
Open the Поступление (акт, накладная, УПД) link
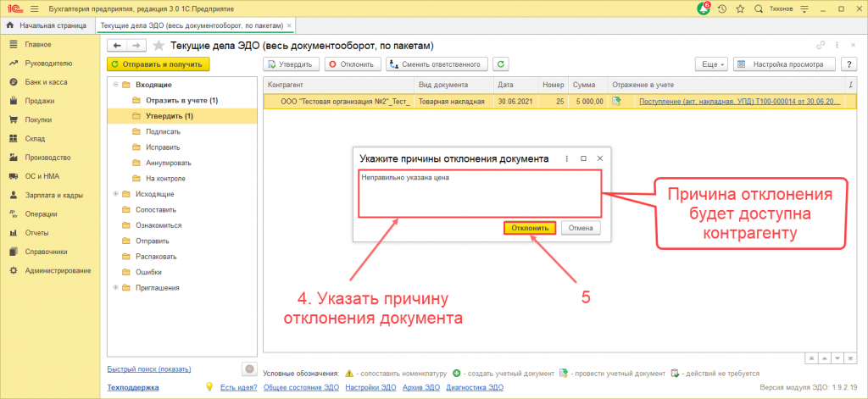coord(739,102)
